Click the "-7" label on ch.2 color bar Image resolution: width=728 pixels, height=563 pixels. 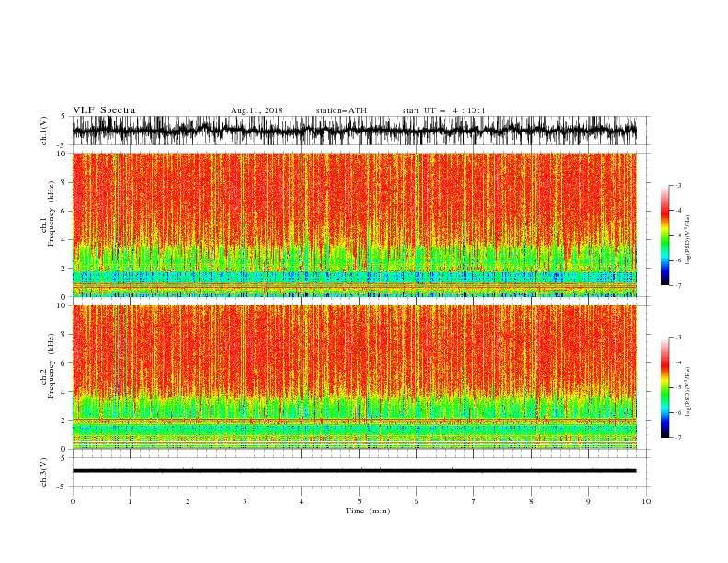(x=677, y=437)
